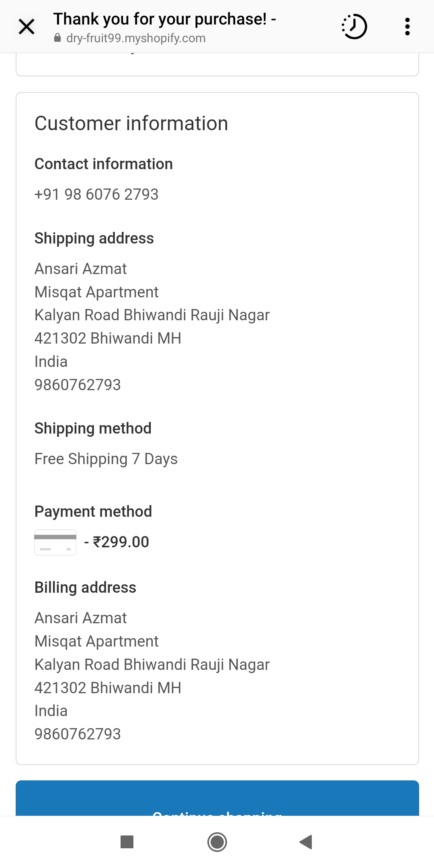The image size is (434, 868).
Task: Open the three-dot overflow menu
Action: [x=407, y=27]
